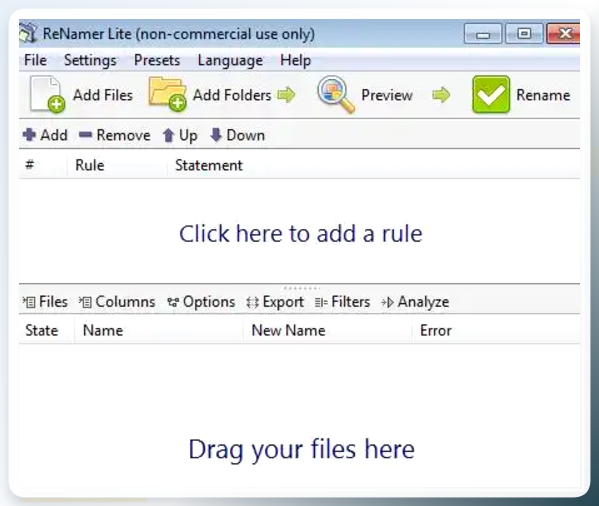Click the Add Files label
The image size is (599, 506).
pos(103,95)
